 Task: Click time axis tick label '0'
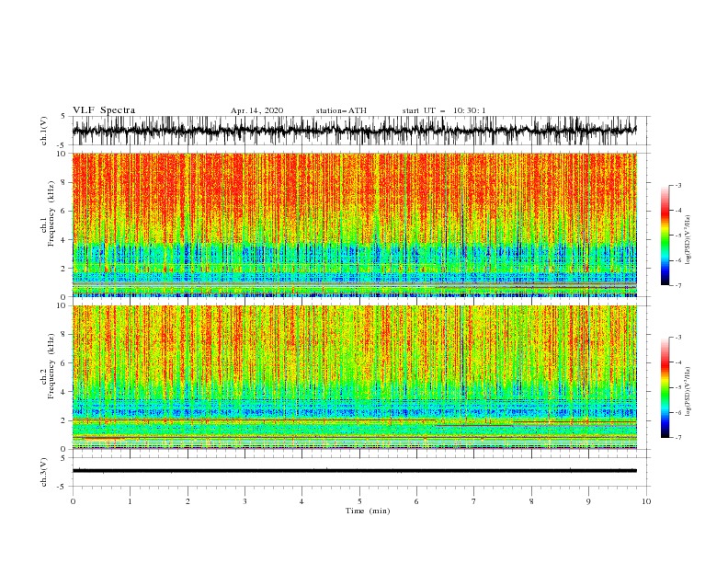coord(73,501)
